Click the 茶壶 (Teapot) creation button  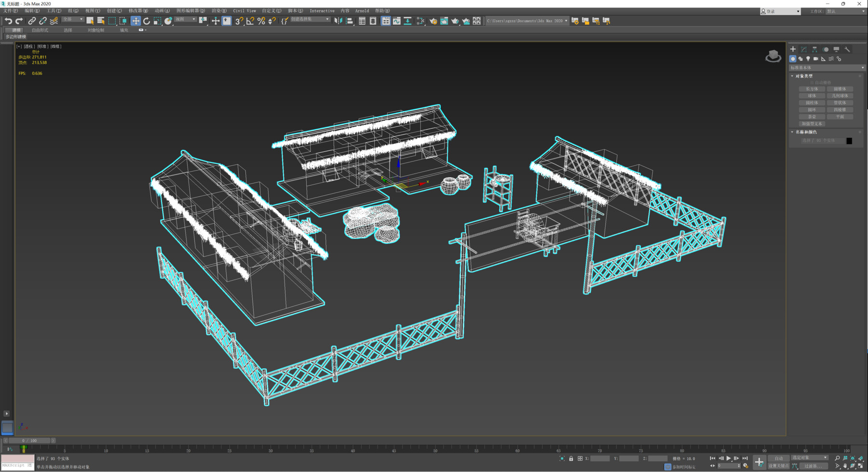[812, 117]
